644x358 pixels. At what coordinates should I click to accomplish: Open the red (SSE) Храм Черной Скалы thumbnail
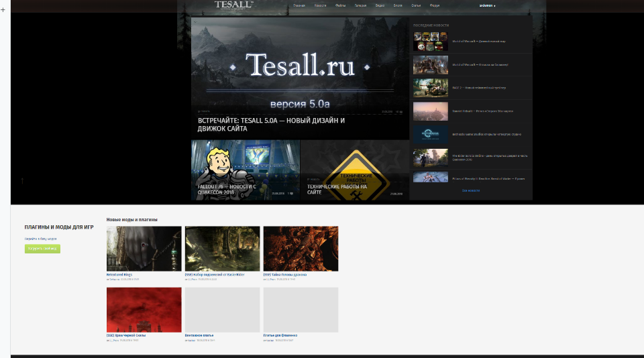click(144, 310)
